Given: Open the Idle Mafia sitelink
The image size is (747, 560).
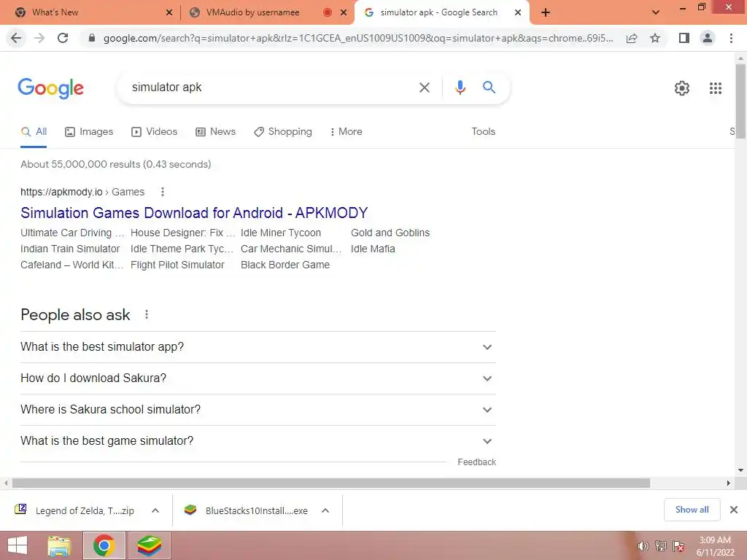Looking at the screenshot, I should pos(373,249).
